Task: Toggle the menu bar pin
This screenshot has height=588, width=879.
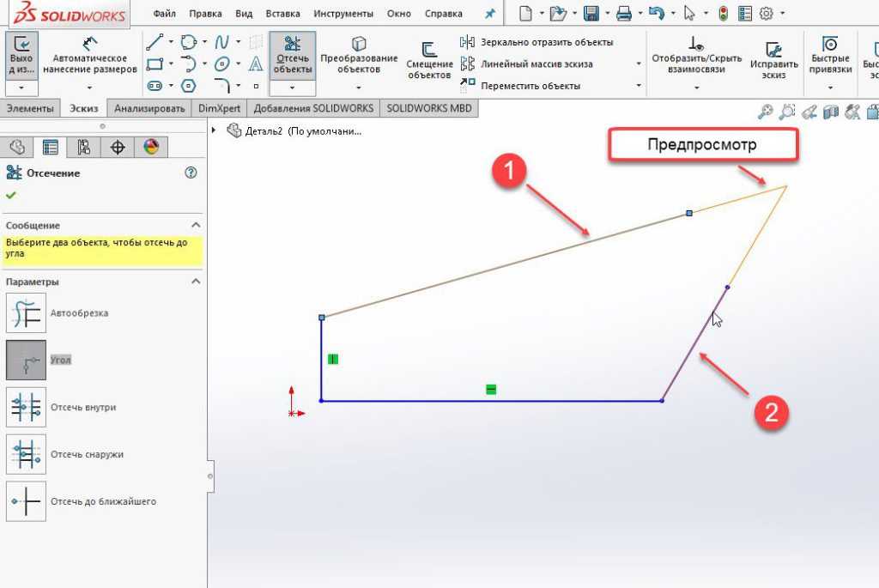Action: click(x=490, y=14)
